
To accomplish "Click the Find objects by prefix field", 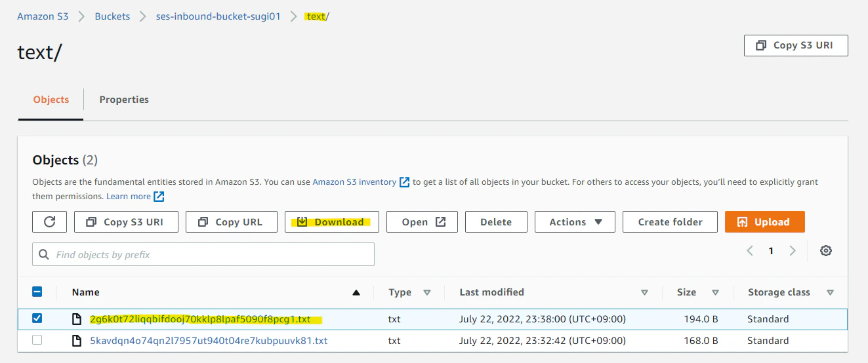I will 203,254.
